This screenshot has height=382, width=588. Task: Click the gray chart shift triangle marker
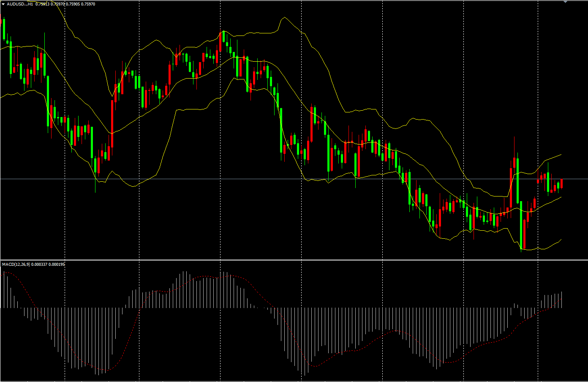tap(565, 2)
